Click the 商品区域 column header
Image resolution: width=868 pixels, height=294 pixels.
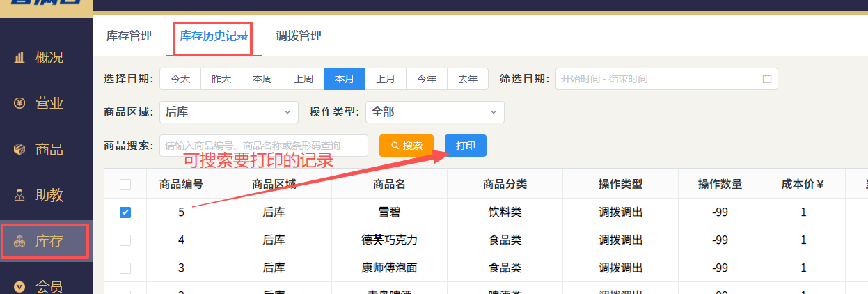pyautogui.click(x=274, y=185)
